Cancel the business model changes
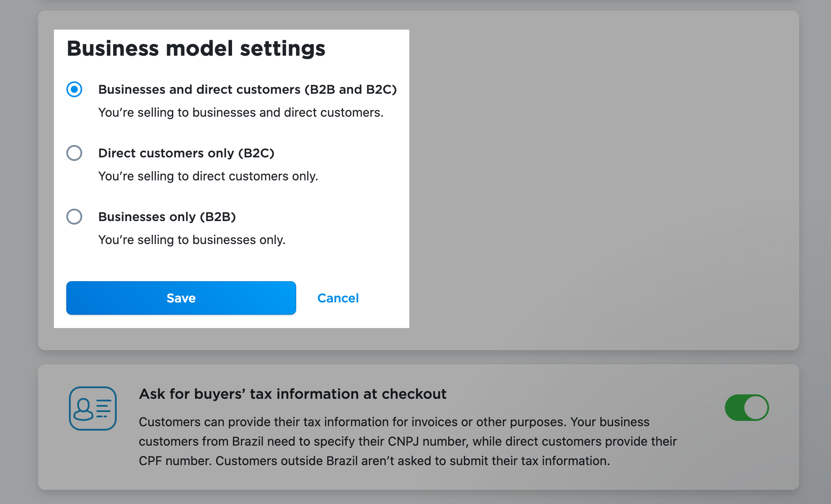This screenshot has height=504, width=831. (338, 298)
